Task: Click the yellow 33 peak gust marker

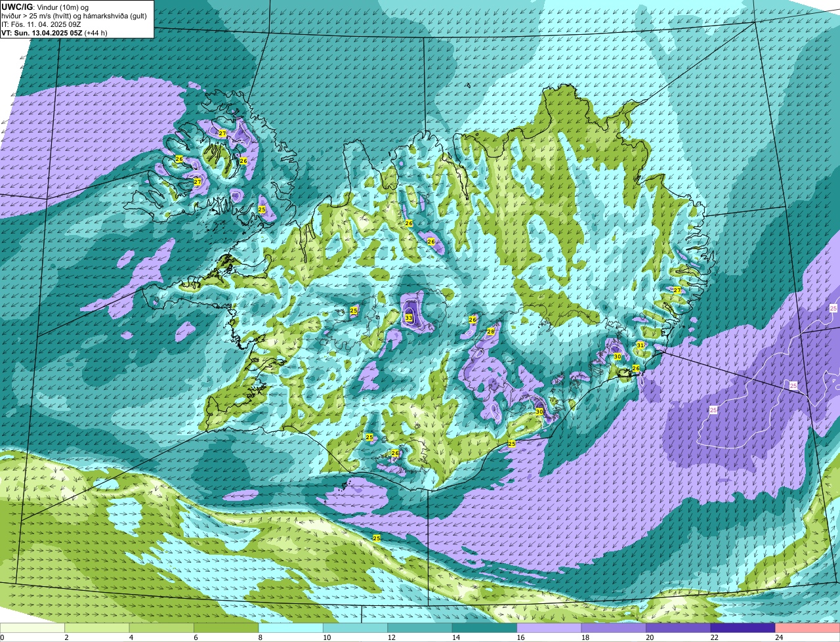Action: (409, 318)
